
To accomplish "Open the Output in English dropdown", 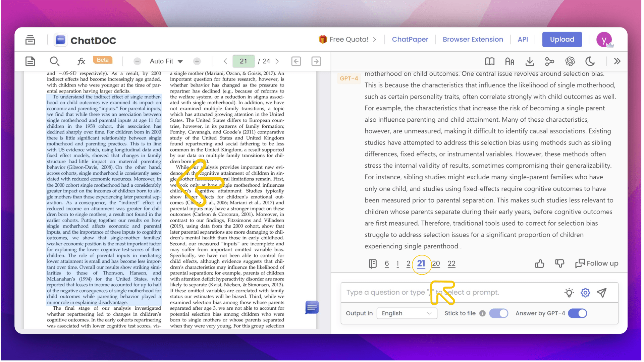I will pyautogui.click(x=407, y=313).
